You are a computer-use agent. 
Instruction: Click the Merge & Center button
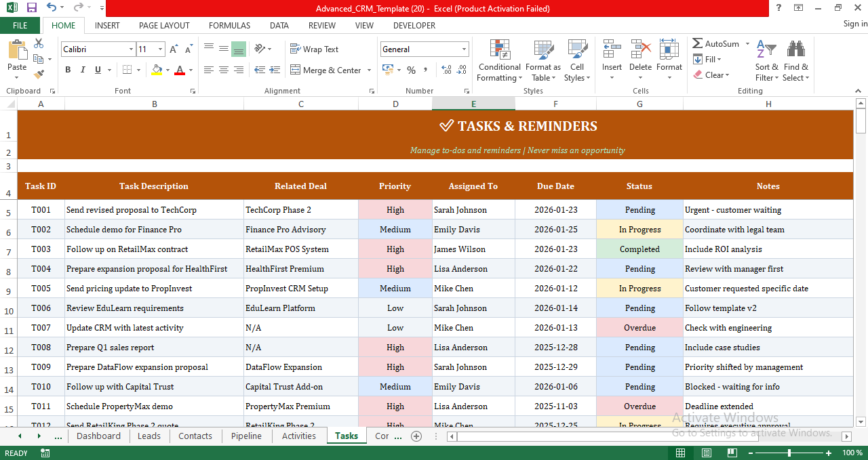326,70
